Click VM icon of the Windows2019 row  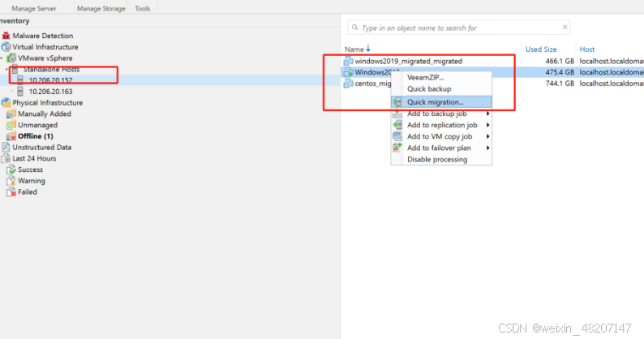348,72
